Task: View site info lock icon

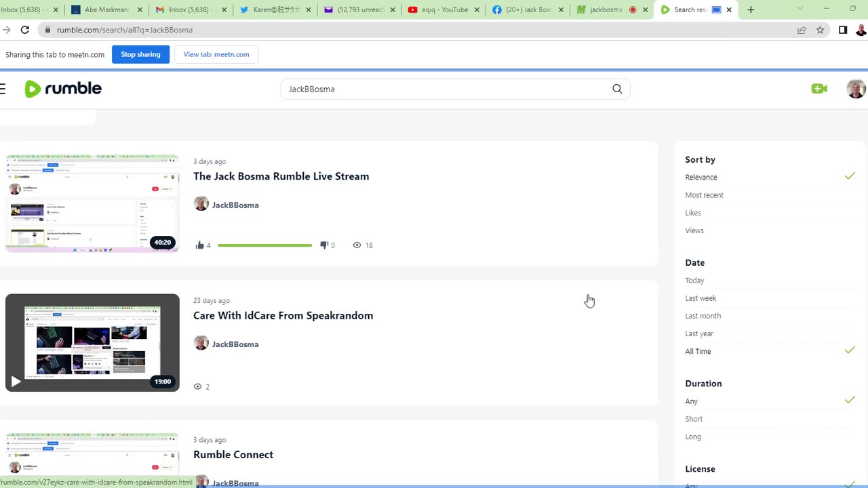Action: pyautogui.click(x=47, y=30)
